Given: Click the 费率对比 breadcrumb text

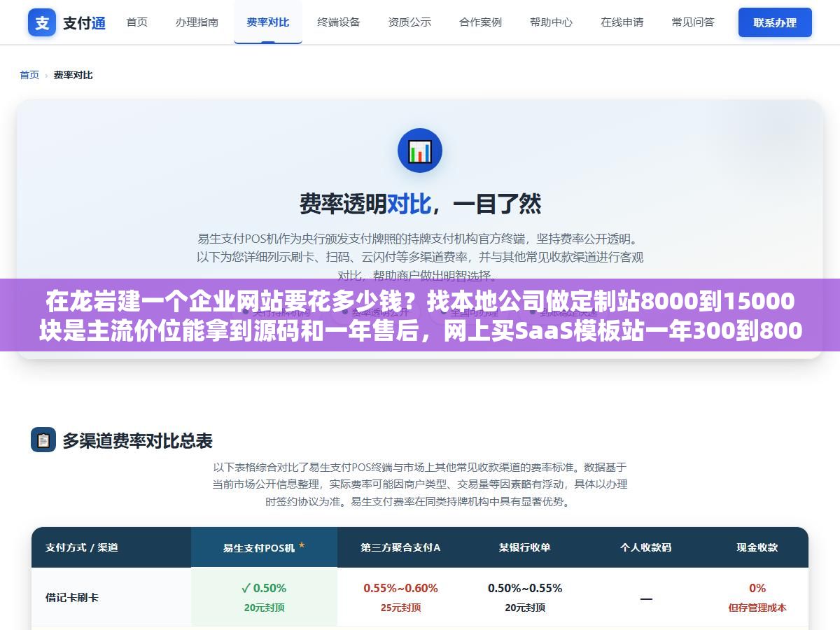Looking at the screenshot, I should [73, 75].
